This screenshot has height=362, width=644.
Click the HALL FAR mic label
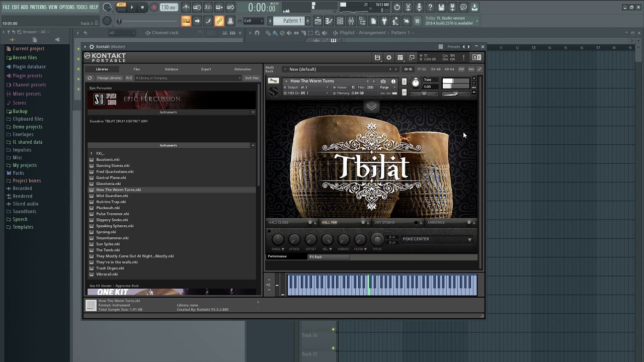click(x=330, y=222)
